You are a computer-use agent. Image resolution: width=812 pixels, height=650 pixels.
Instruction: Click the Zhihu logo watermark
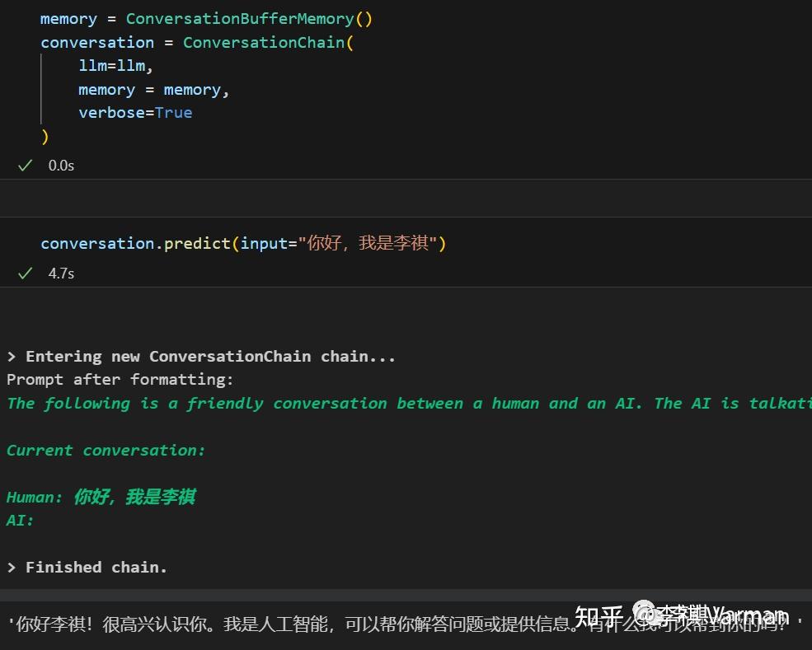point(592,615)
